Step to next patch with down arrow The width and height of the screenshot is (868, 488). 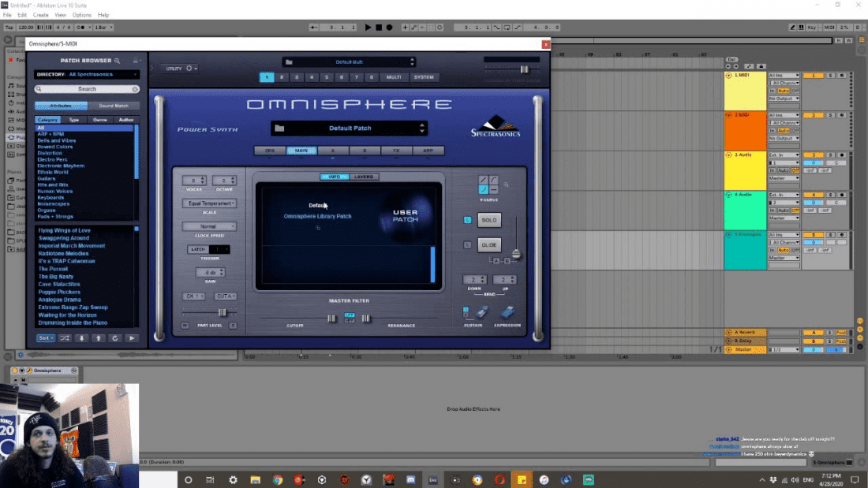[81, 338]
